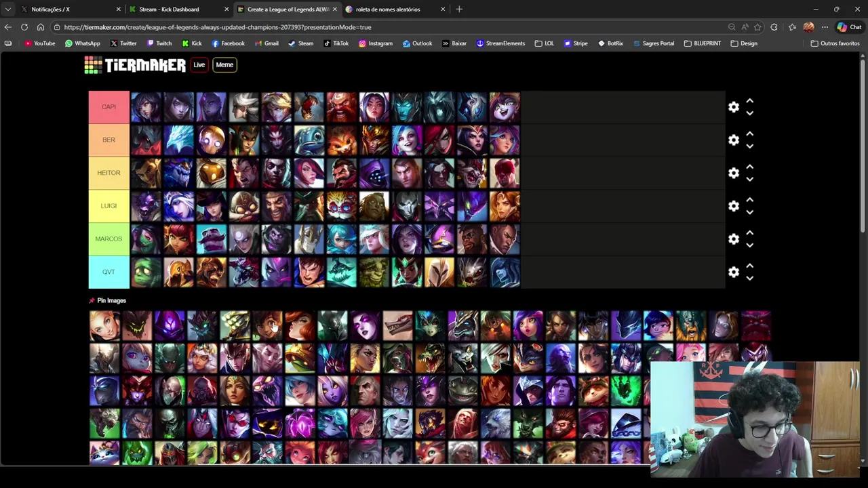This screenshot has width=868, height=488.
Task: Open settings gear for HEITOR row
Action: coord(734,174)
